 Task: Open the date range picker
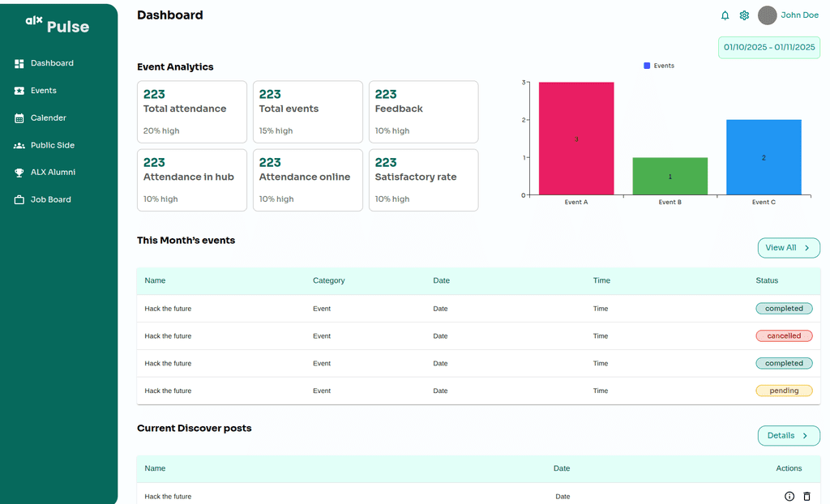[x=769, y=47]
